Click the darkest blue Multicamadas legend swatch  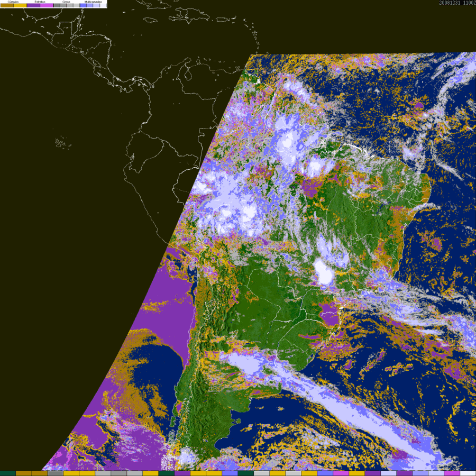[83, 5]
